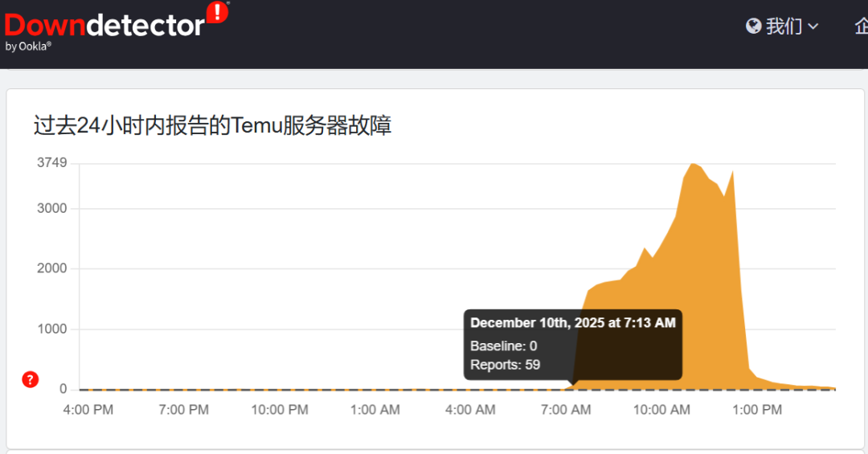
Task: Select the chart peak near 3749 reports
Action: (x=693, y=165)
